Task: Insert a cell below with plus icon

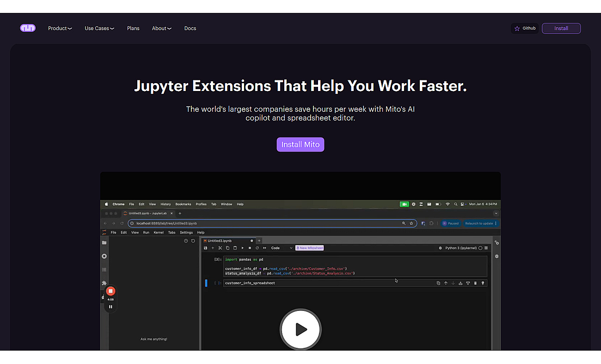Action: point(213,248)
